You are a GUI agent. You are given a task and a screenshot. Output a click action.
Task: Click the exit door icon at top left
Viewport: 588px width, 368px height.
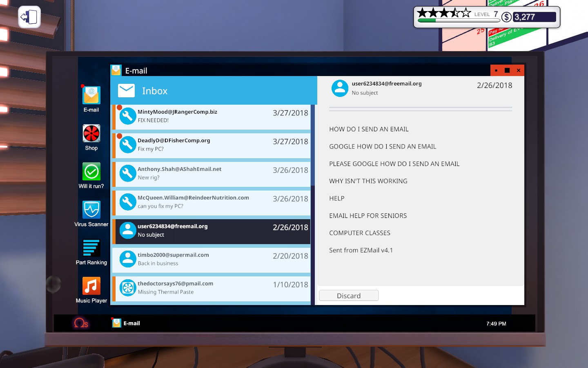(x=29, y=17)
